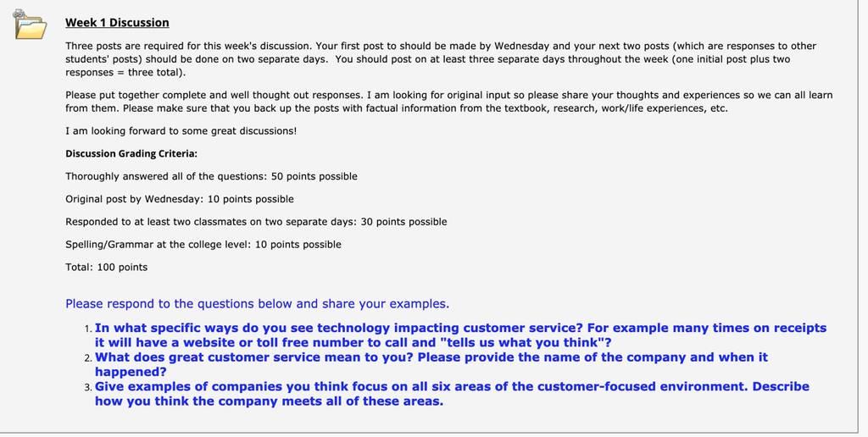
Task: Click the 'Thoroughly answered all of the questions' line
Action: pos(211,176)
